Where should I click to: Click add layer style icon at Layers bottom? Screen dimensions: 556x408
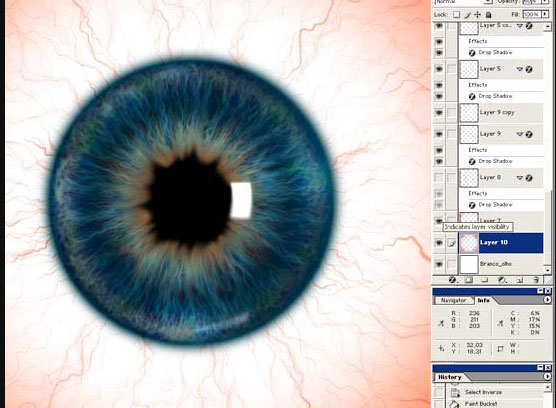click(x=452, y=280)
